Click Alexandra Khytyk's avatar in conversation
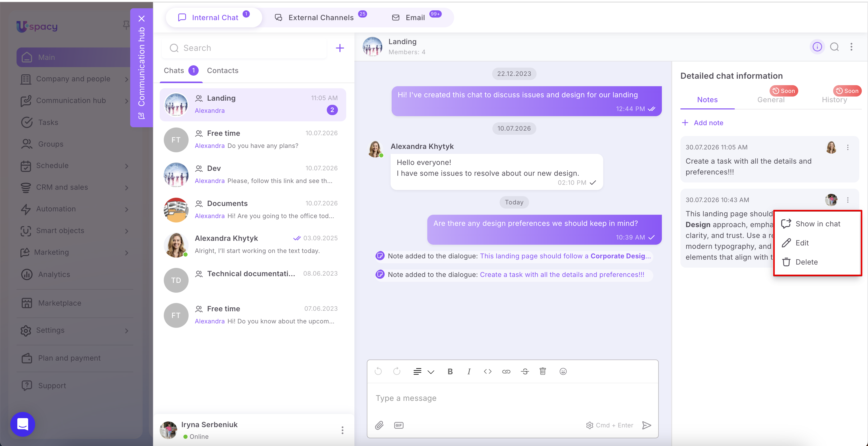Viewport: 868px width, 446px height. 375,149
